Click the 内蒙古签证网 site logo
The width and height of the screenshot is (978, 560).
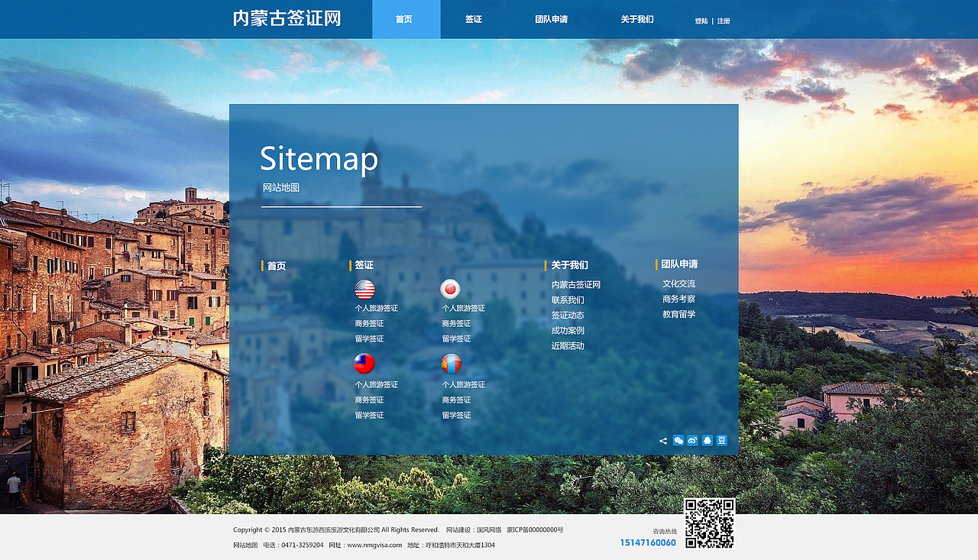tap(287, 18)
